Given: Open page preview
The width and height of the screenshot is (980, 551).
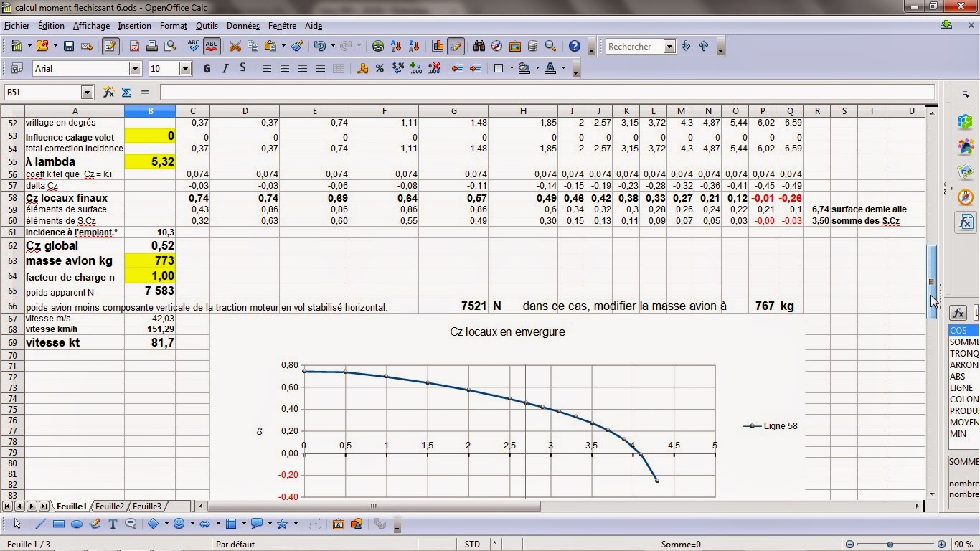Looking at the screenshot, I should point(170,46).
